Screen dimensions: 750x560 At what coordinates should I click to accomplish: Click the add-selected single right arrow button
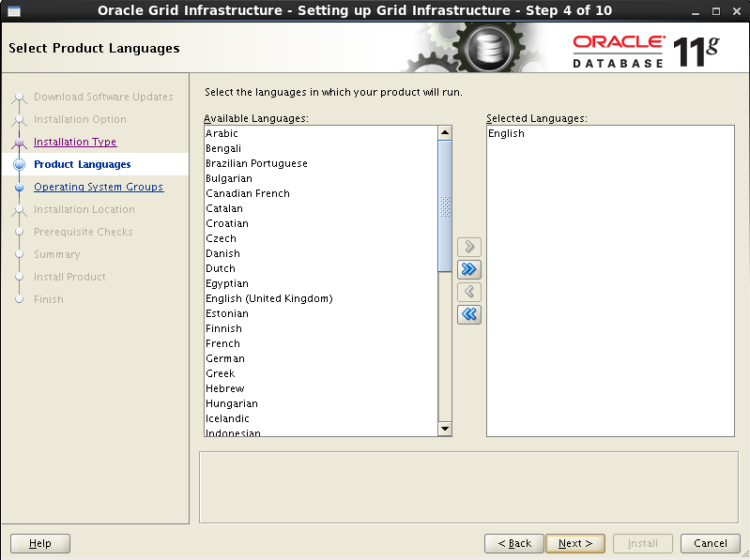click(468, 247)
